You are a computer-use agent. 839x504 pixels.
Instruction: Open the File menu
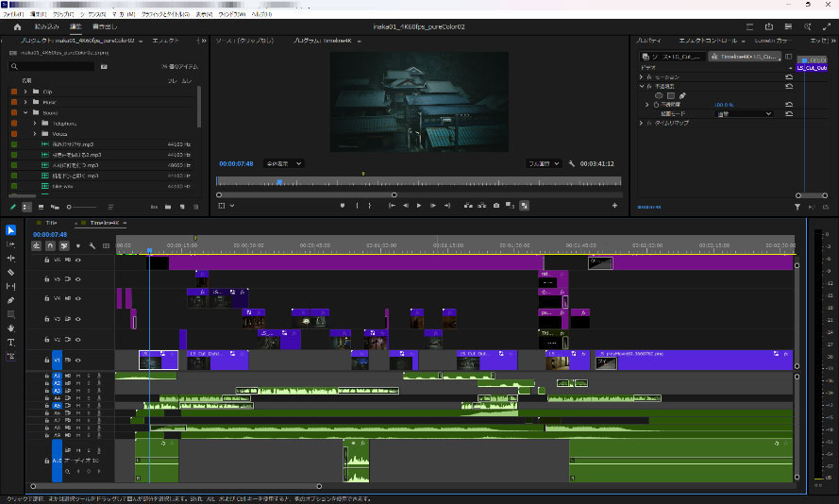[13, 16]
